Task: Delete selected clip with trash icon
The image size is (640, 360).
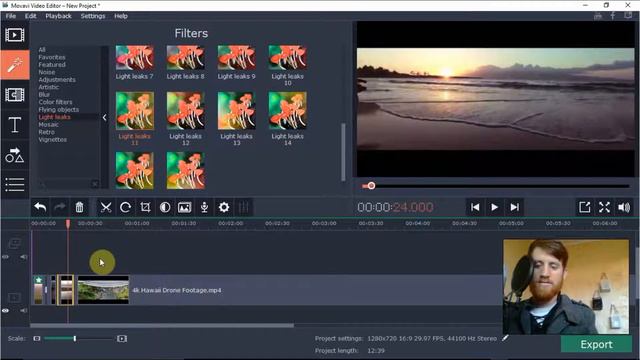Action: (x=79, y=207)
